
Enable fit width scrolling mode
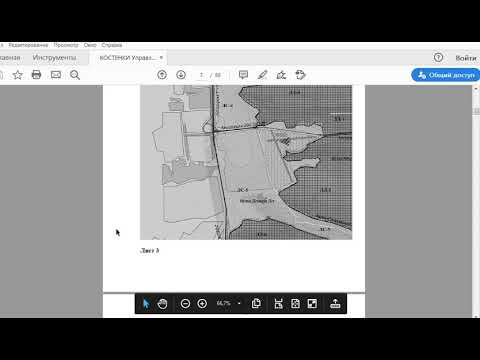[x=278, y=304]
